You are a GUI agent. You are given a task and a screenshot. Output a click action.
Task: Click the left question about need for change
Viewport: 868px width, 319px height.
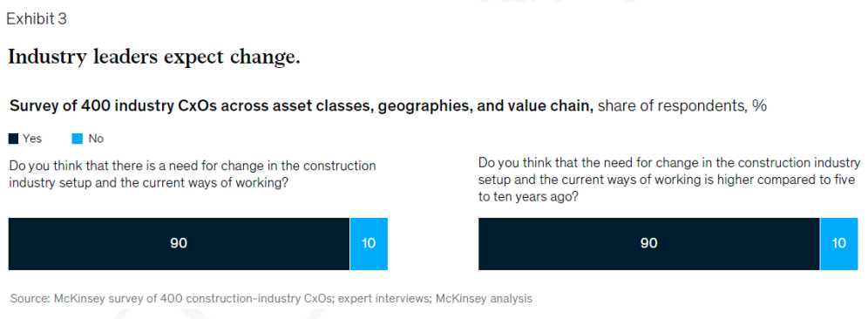(192, 174)
